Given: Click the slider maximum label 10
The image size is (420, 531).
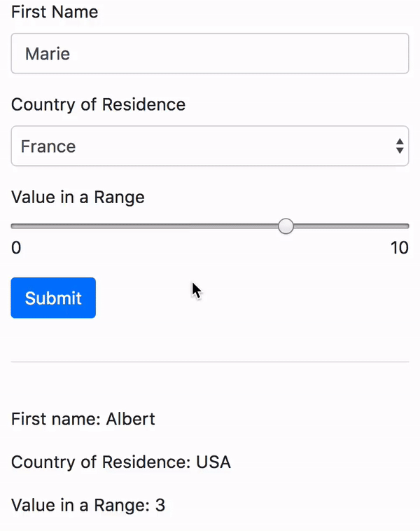Looking at the screenshot, I should point(400,247).
